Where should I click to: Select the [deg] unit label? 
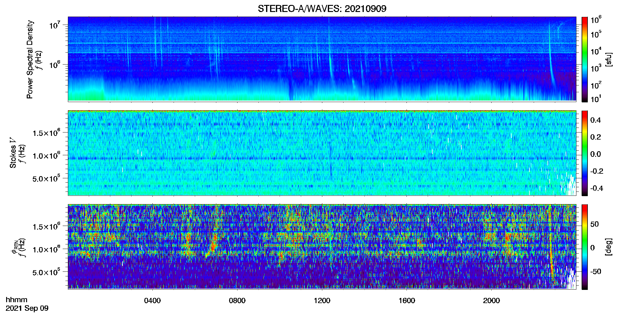tap(609, 247)
